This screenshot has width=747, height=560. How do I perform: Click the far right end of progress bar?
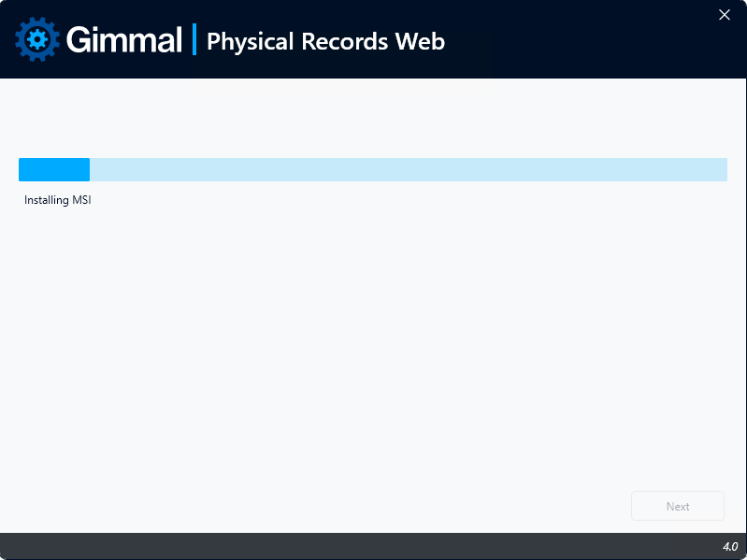pyautogui.click(x=724, y=169)
